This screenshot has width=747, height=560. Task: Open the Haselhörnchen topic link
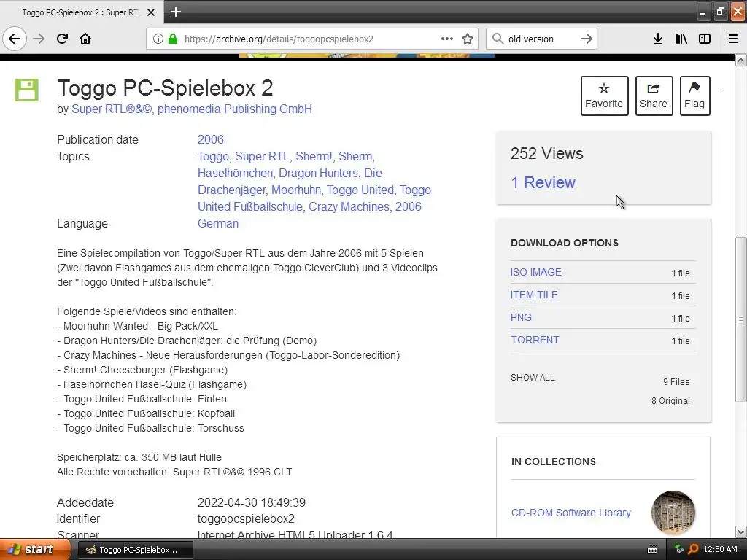point(236,173)
